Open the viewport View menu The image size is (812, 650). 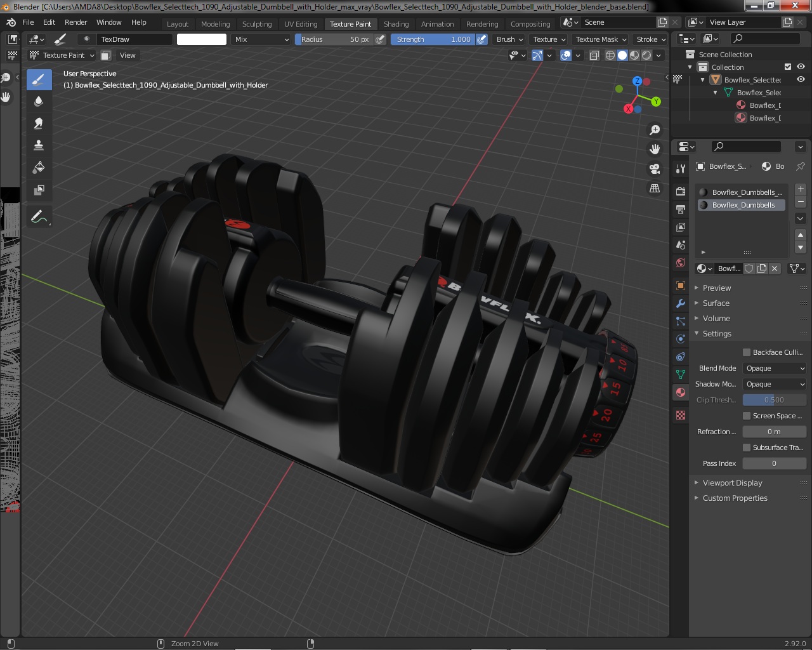(128, 55)
